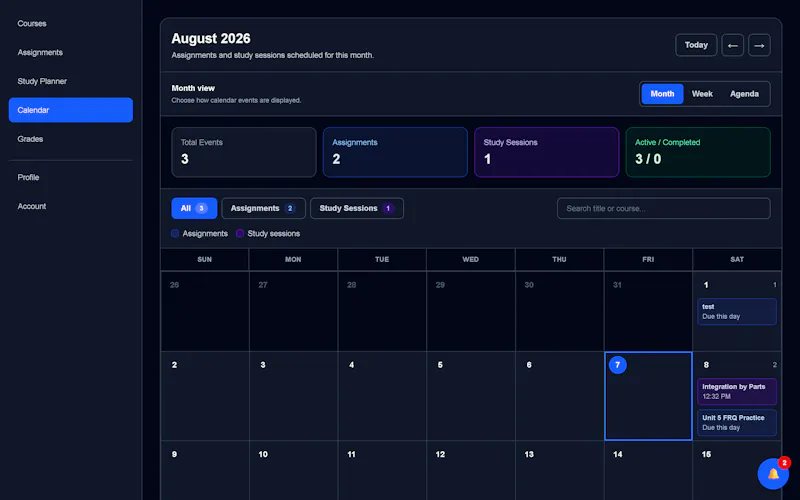Click the Today button

(696, 45)
